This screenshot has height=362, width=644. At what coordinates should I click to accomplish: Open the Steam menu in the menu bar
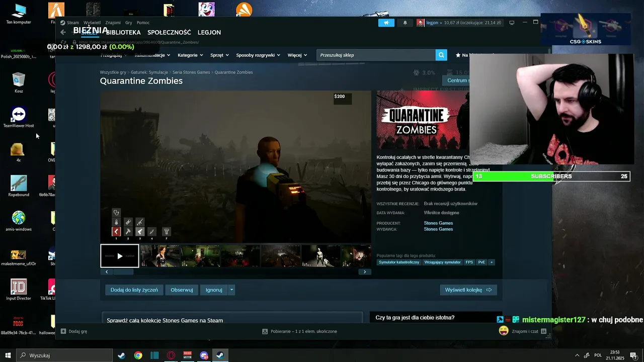[x=72, y=23]
